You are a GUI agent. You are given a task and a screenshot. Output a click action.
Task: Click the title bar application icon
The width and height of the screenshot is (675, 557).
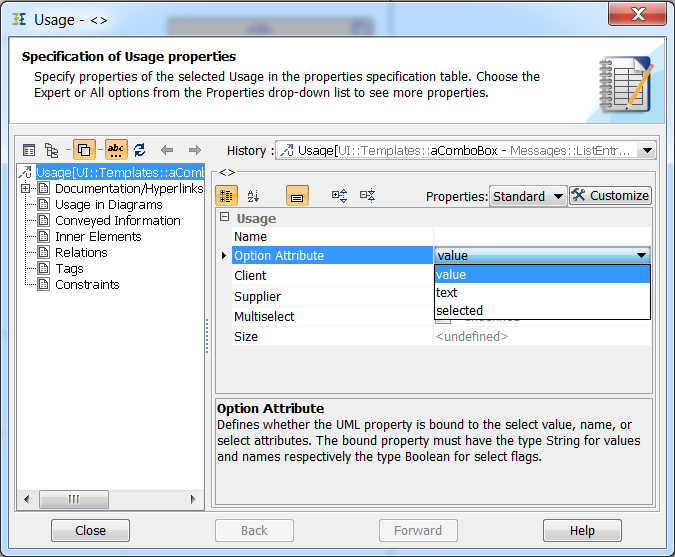click(x=19, y=19)
